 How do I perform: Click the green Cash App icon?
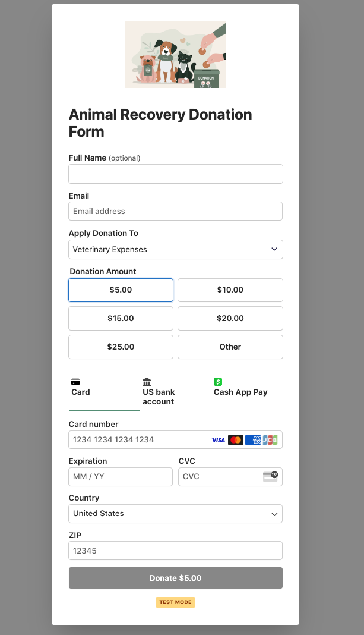tap(218, 382)
